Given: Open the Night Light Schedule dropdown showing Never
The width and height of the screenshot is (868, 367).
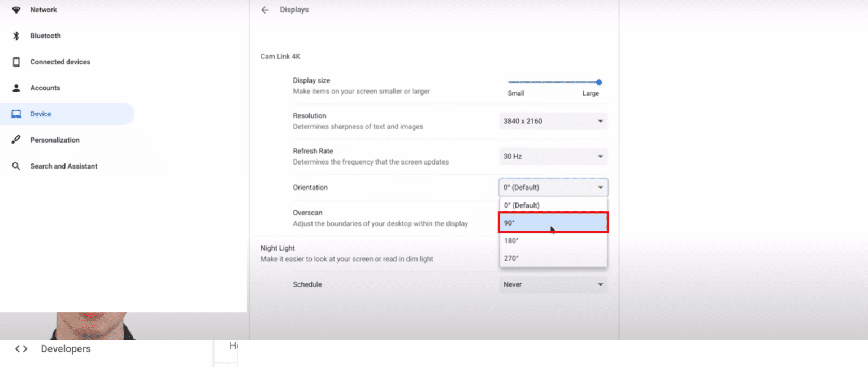Looking at the screenshot, I should (x=553, y=284).
